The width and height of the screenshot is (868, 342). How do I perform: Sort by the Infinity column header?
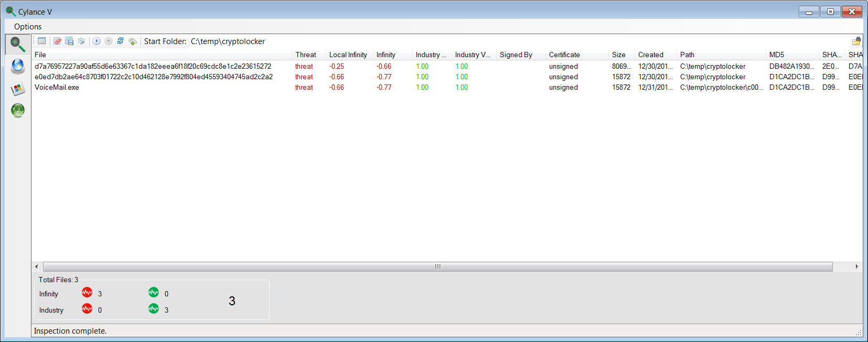393,55
